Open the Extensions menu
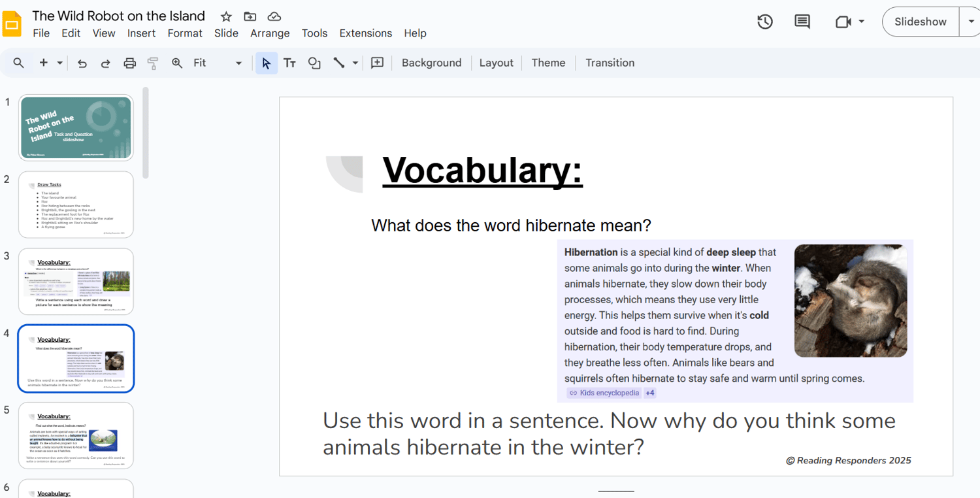The image size is (980, 498). click(x=366, y=33)
